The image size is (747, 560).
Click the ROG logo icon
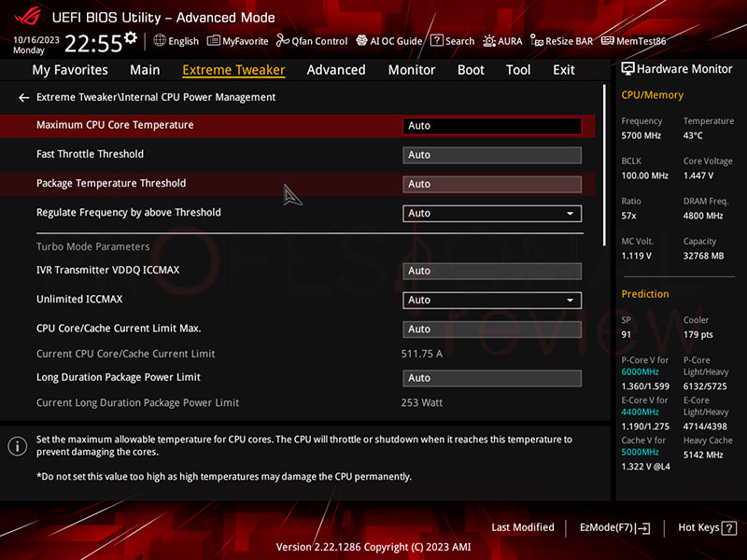point(28,17)
